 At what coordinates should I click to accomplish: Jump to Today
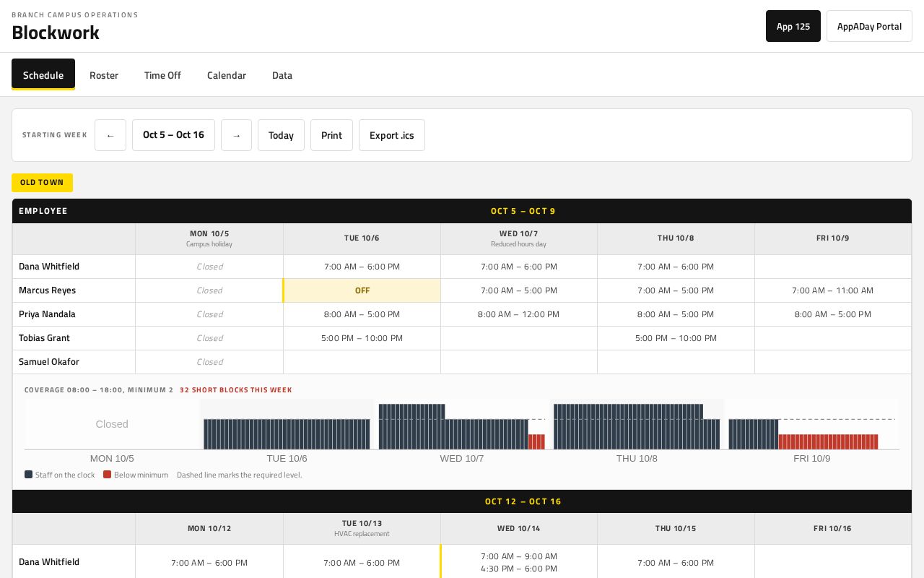(x=281, y=135)
